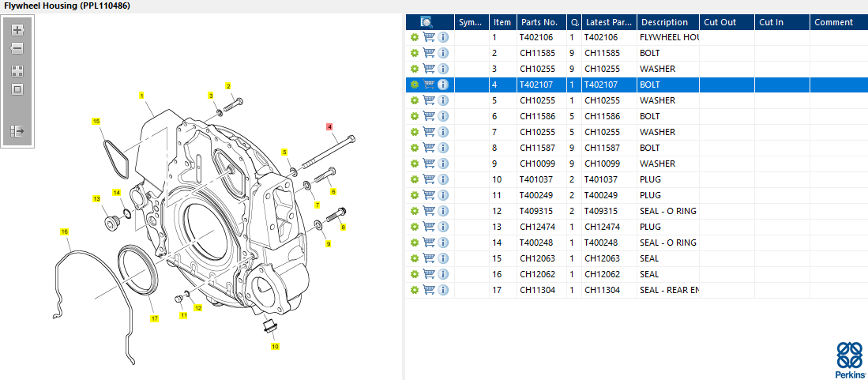Select callout 4 highlighted red in diagram
Screen dimensions: 868x380
pos(329,126)
